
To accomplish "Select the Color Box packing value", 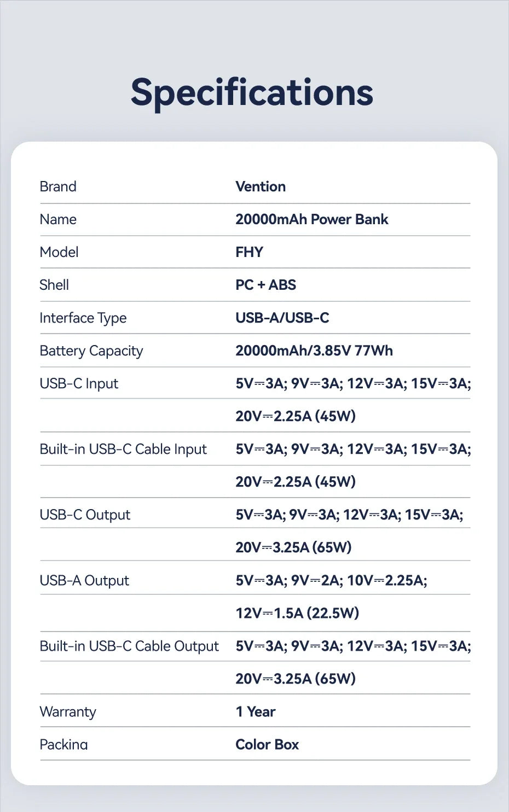I will pos(267,744).
